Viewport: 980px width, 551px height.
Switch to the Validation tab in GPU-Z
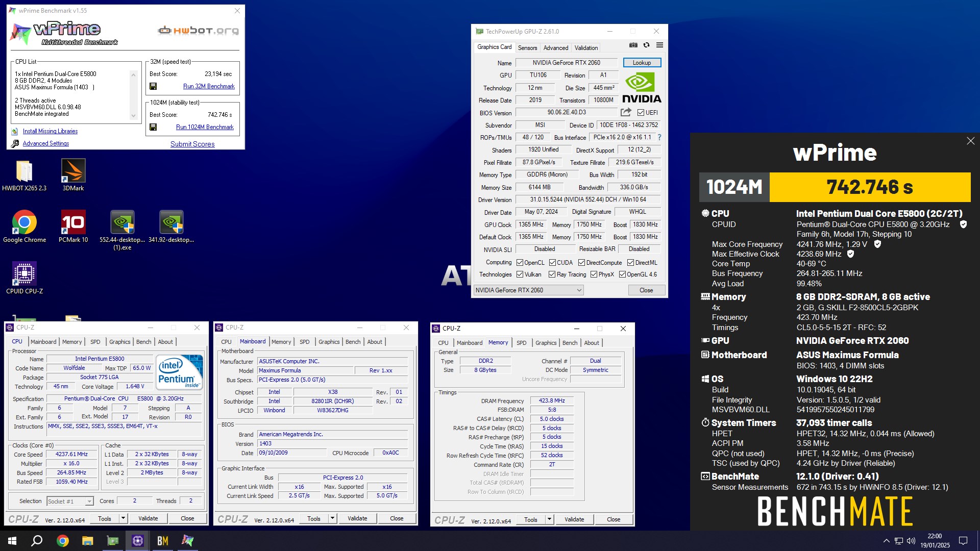tap(586, 48)
